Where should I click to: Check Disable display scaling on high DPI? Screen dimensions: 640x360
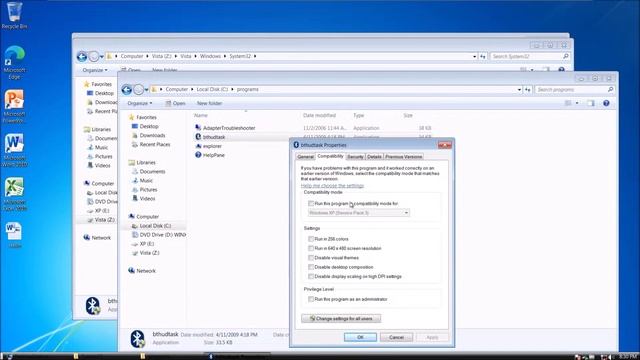pyautogui.click(x=311, y=276)
